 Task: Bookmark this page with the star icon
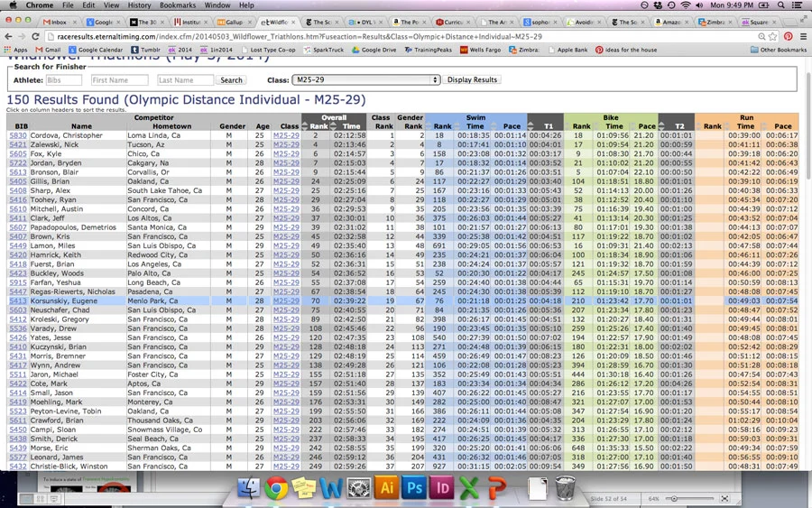[773, 37]
